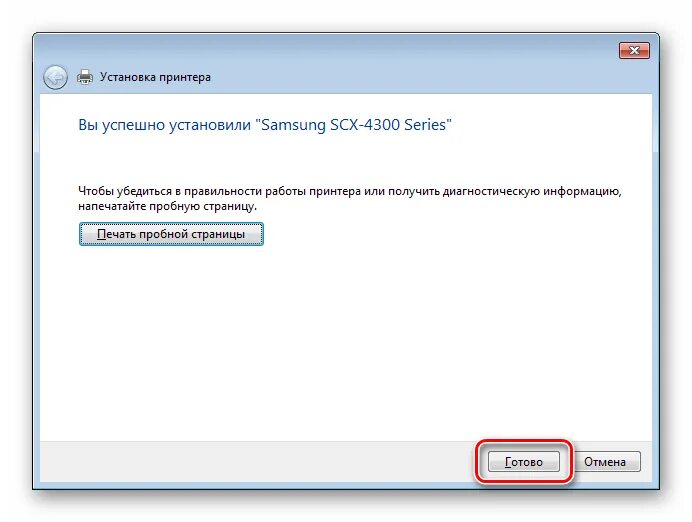This screenshot has height=522, width=692.
Task: Click the Готово button
Action: click(x=524, y=462)
